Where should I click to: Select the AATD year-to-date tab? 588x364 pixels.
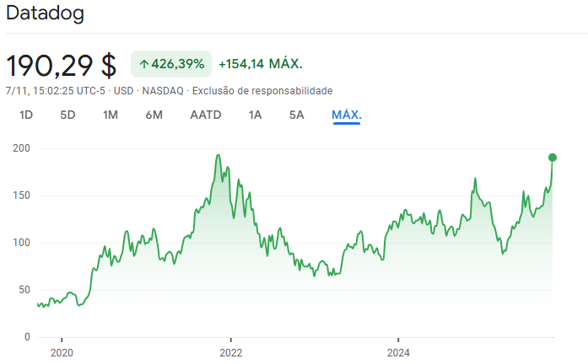click(206, 115)
